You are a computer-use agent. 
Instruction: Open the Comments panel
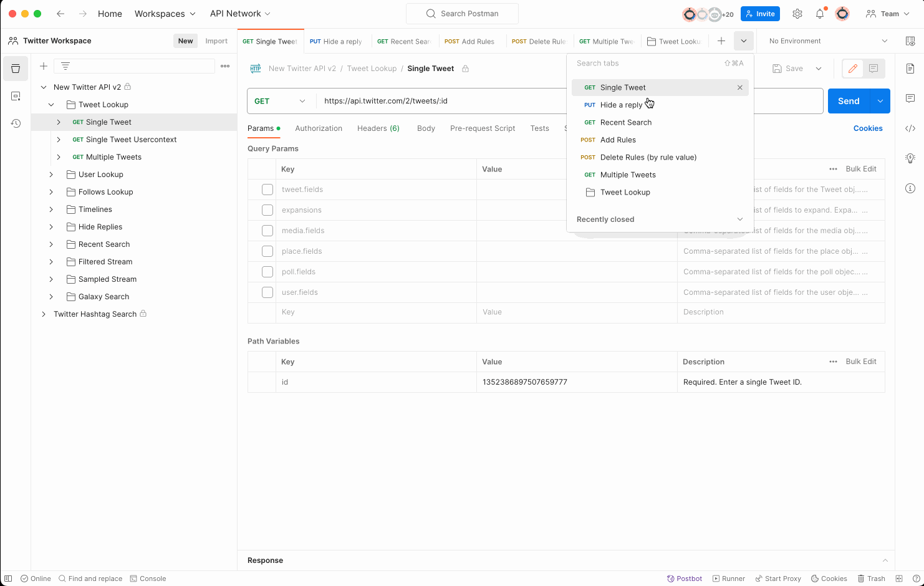click(x=910, y=98)
